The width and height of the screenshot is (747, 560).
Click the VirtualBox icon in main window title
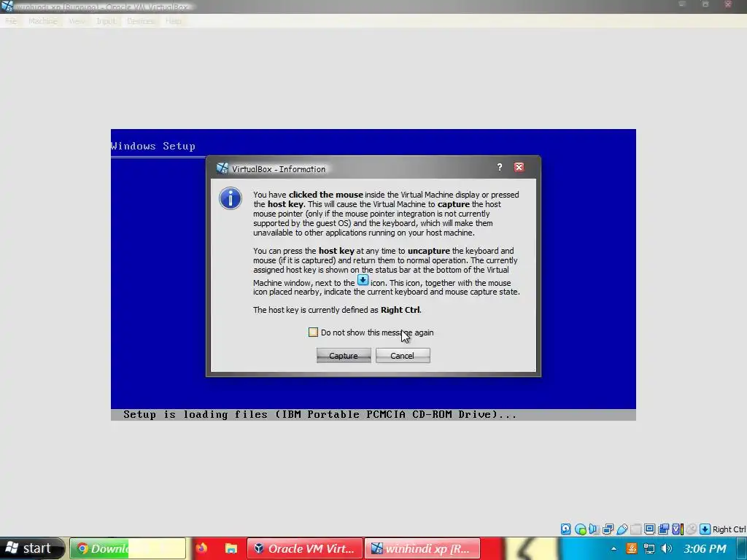pyautogui.click(x=7, y=6)
